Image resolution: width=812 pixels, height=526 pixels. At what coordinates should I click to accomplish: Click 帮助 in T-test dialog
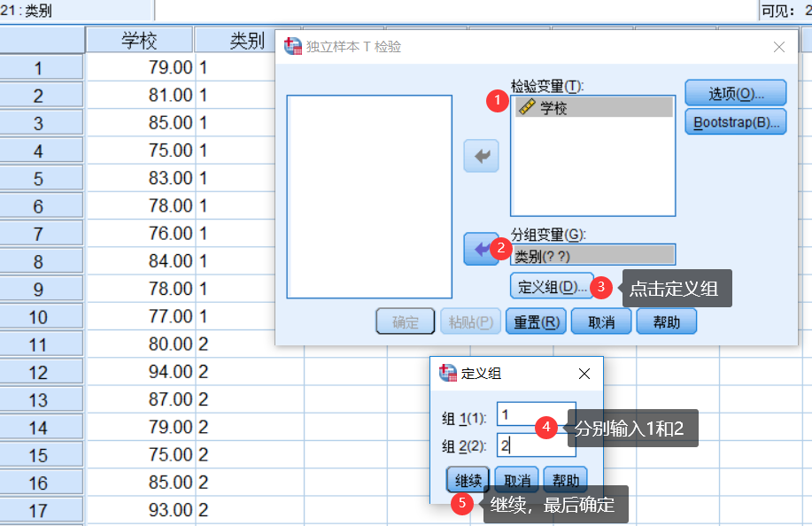(667, 321)
